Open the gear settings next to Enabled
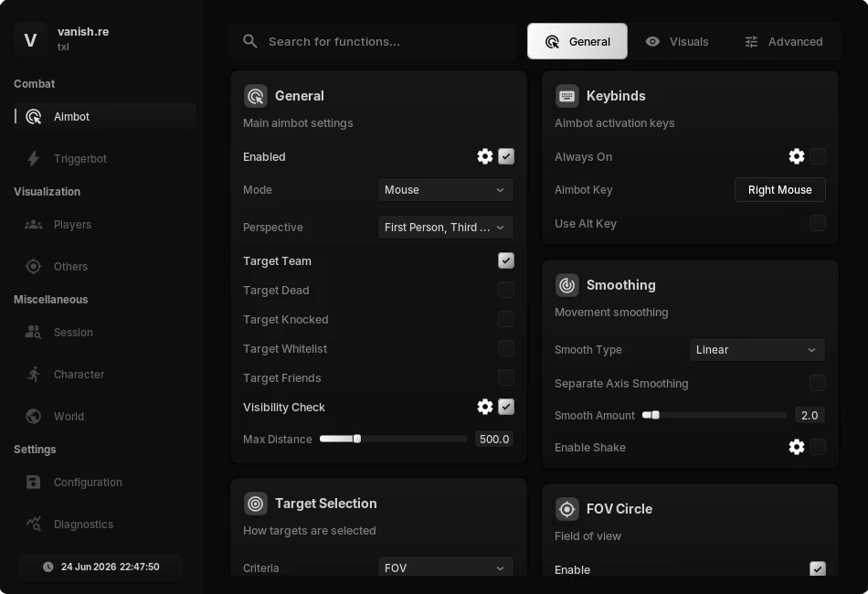Screen dimensions: 868x594 [485, 156]
